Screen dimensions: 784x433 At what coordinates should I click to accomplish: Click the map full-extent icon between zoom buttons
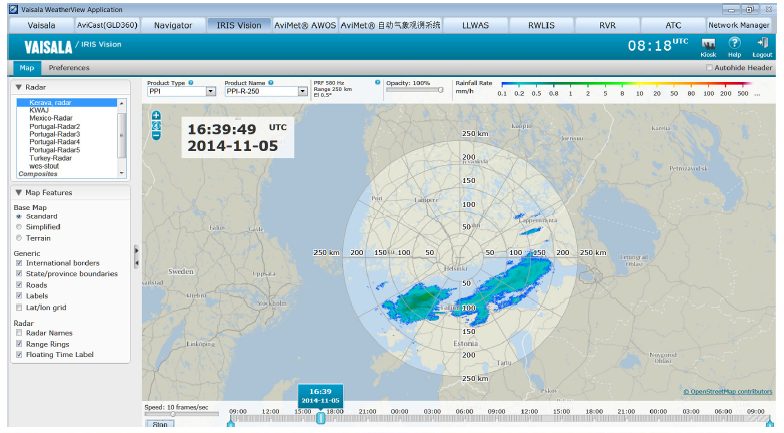pos(156,125)
